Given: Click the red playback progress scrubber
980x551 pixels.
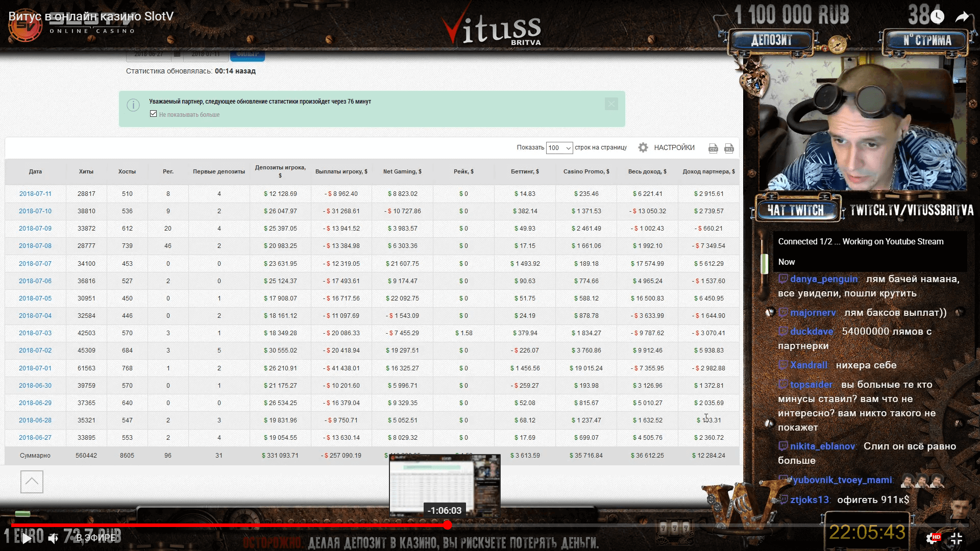Looking at the screenshot, I should (448, 524).
